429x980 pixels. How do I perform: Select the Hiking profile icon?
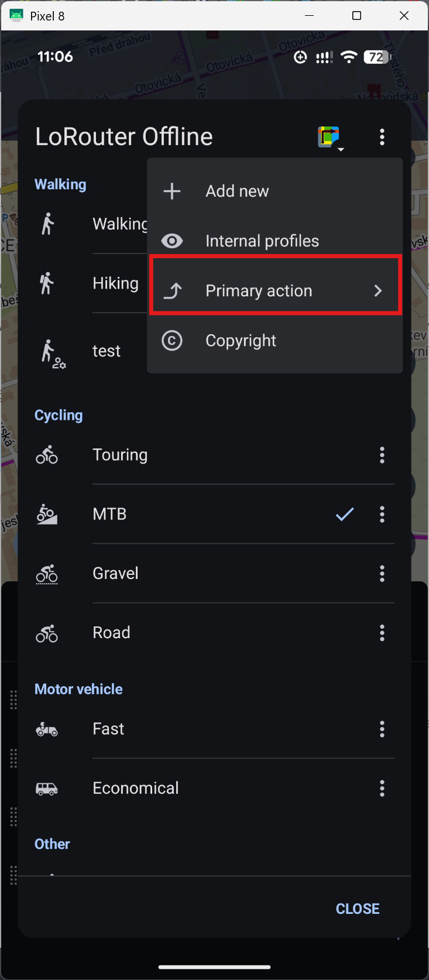pyautogui.click(x=47, y=283)
